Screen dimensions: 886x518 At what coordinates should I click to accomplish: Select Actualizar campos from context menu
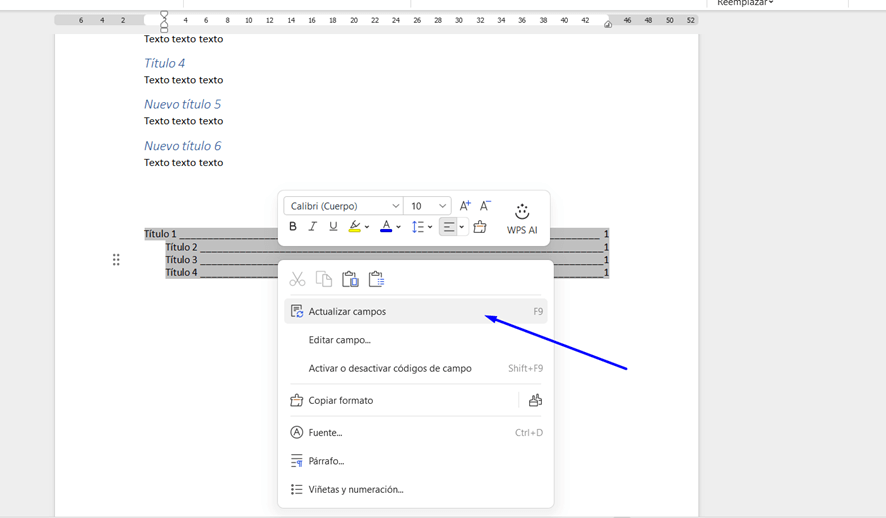pyautogui.click(x=347, y=312)
